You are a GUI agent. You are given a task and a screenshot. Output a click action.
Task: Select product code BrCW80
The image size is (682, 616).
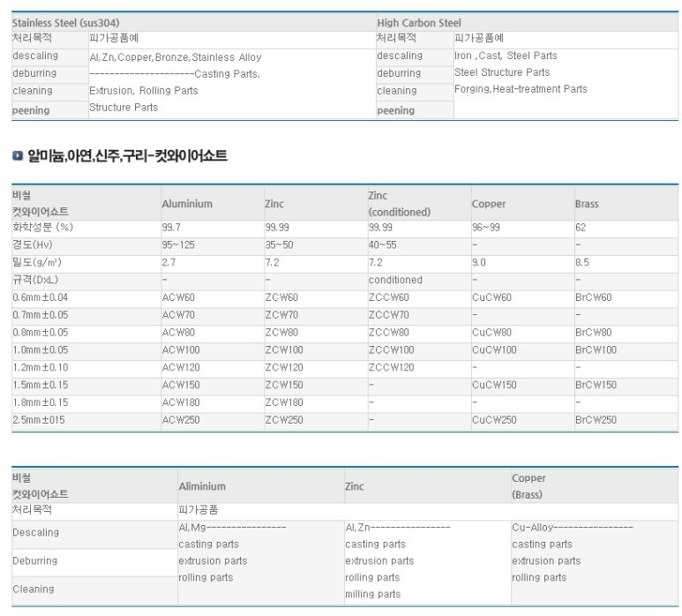click(x=593, y=333)
